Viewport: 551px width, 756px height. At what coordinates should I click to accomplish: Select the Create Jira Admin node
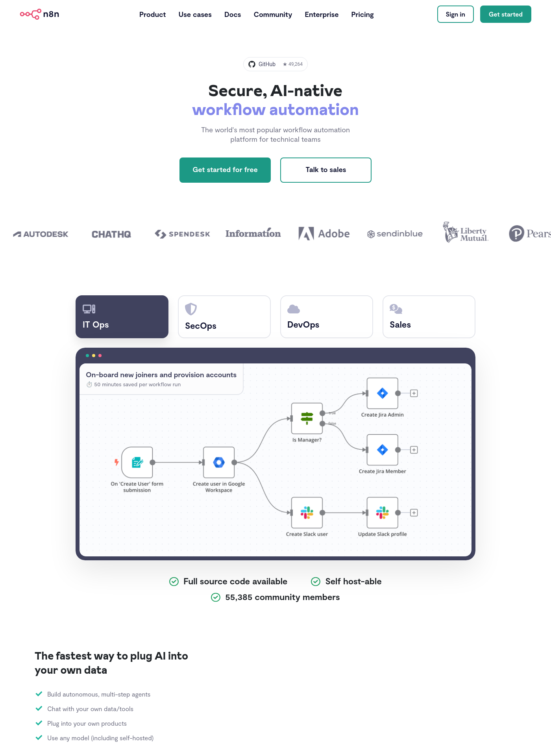click(383, 393)
